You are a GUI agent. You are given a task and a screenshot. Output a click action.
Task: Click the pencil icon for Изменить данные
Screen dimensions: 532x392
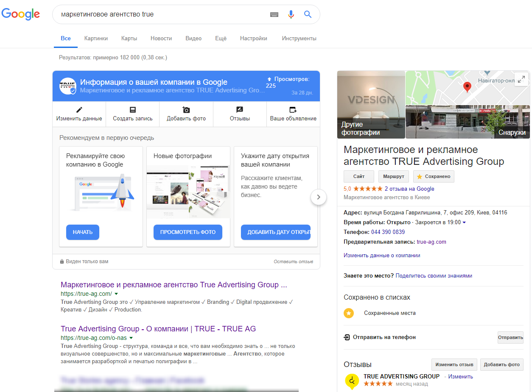(79, 109)
